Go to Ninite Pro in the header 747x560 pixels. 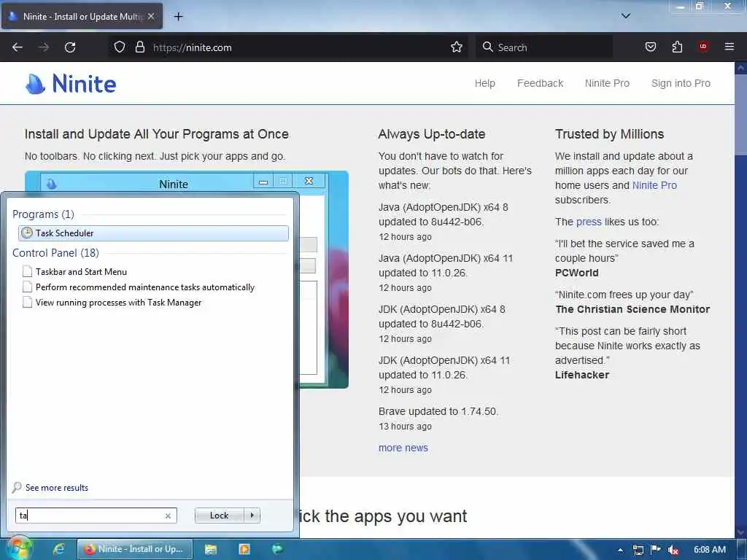[607, 83]
